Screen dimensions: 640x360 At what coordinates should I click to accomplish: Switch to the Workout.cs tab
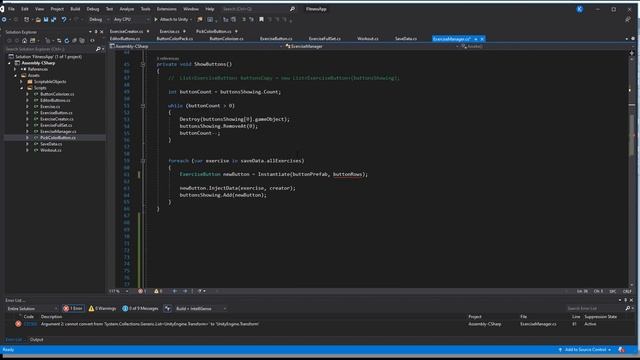[x=367, y=39]
